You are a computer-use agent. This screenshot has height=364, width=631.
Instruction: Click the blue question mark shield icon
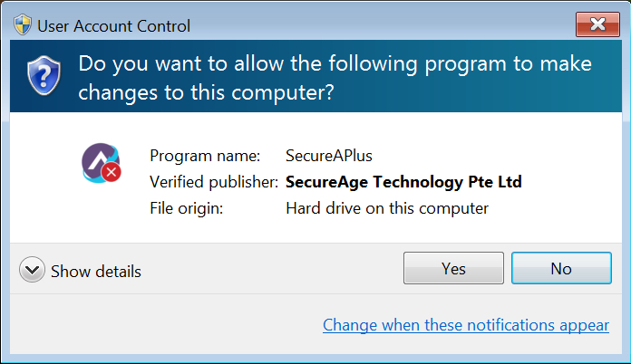(x=44, y=75)
